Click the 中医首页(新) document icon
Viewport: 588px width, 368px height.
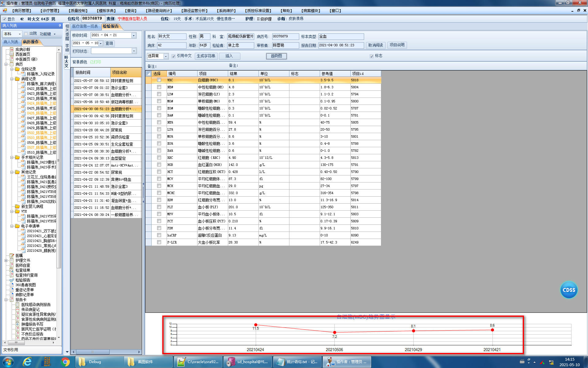(12, 59)
